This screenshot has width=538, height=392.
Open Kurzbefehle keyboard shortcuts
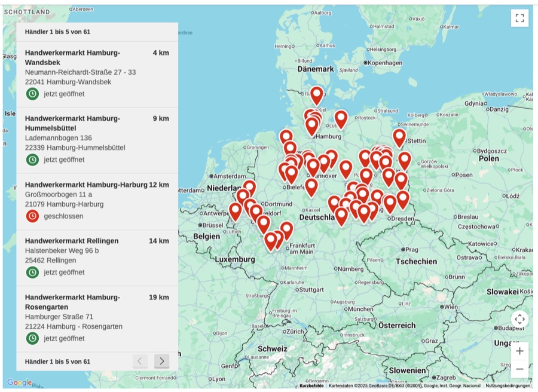[311, 386]
